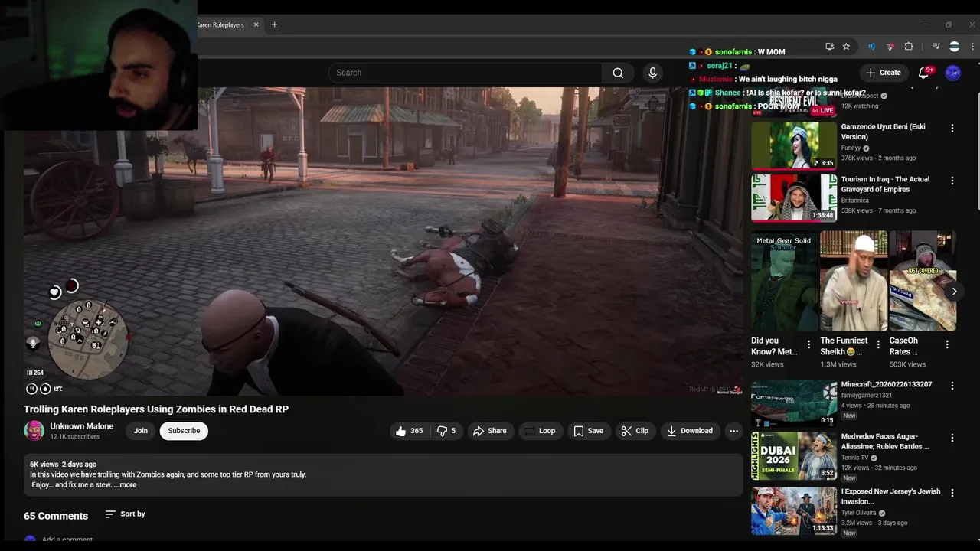Open the Metal Gear Solid Short thumbnail
Image resolution: width=980 pixels, height=551 pixels.
coord(785,281)
